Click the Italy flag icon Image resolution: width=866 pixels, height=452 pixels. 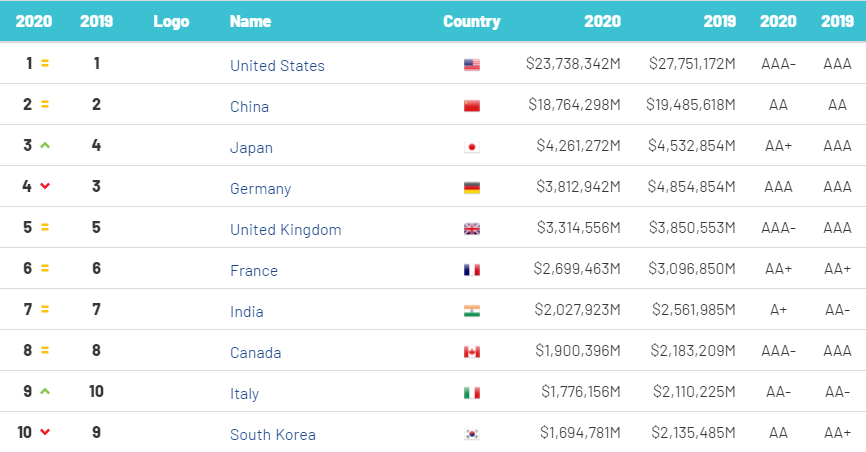(472, 393)
